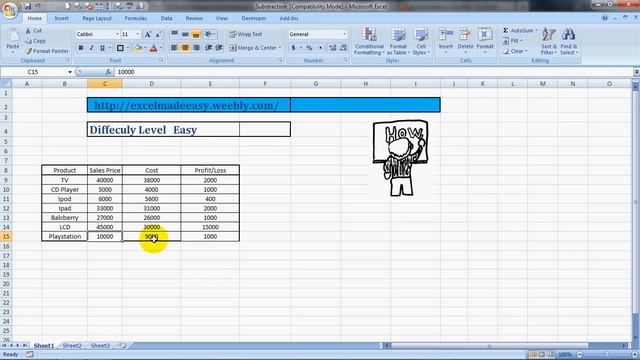Screen dimensions: 640x360
Task: Select Middle Align
Action: point(185,34)
